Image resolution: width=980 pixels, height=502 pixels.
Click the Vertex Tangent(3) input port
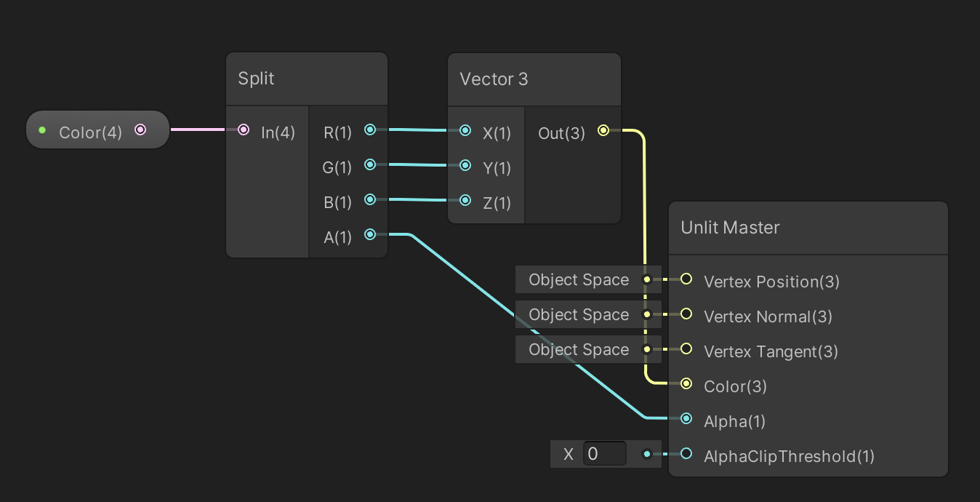click(x=686, y=349)
